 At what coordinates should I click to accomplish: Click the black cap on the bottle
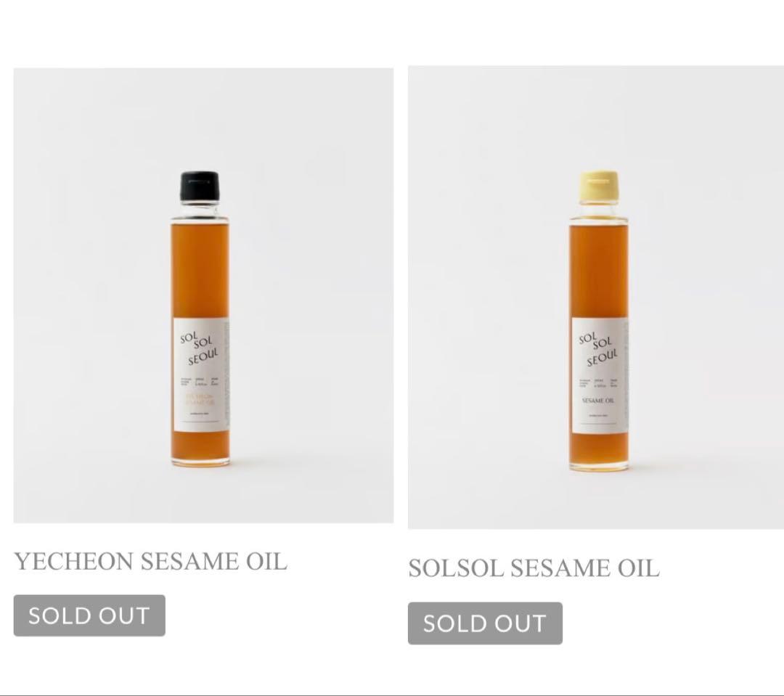click(x=200, y=185)
